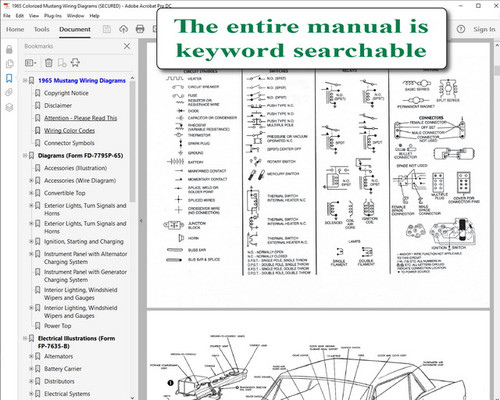This screenshot has width=500, height=400.
Task: Expand the Alternators bookmark
Action: pos(31,356)
